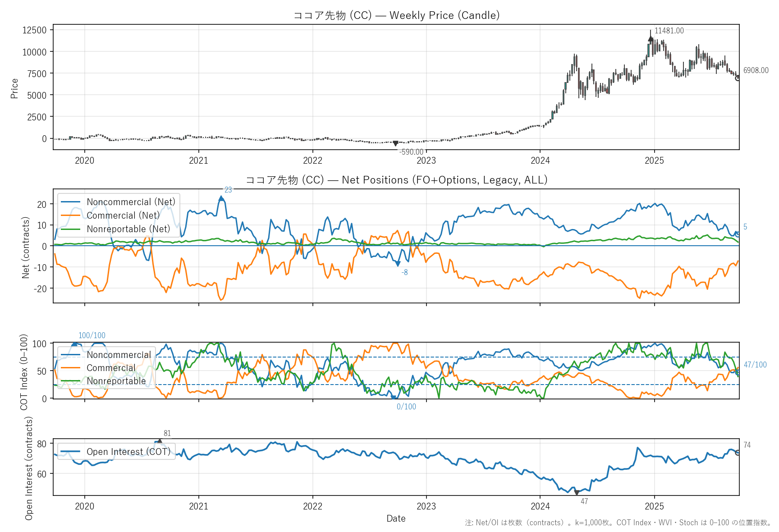Click the Net Positions chart title
Screen dimensions: 779x532
click(396, 180)
